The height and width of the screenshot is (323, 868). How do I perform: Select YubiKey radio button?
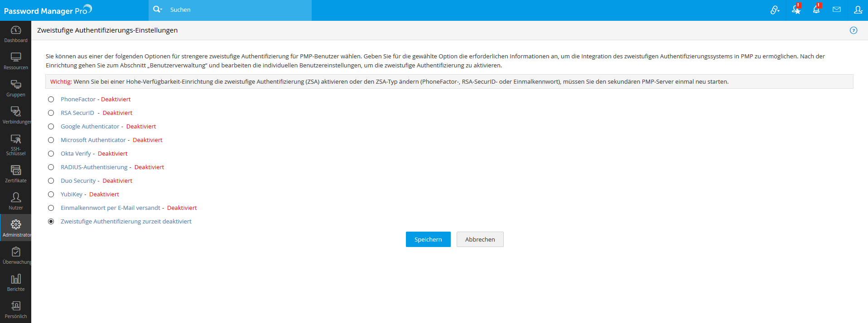(51, 195)
